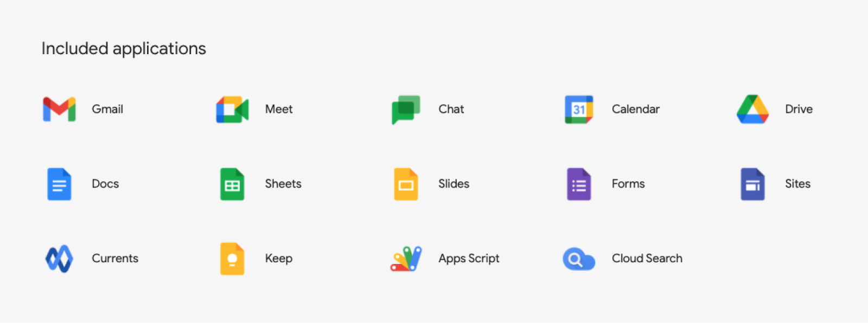Viewport: 868px width, 323px height.
Task: Click the Cloud Search magnifier icon
Action: pos(579,260)
